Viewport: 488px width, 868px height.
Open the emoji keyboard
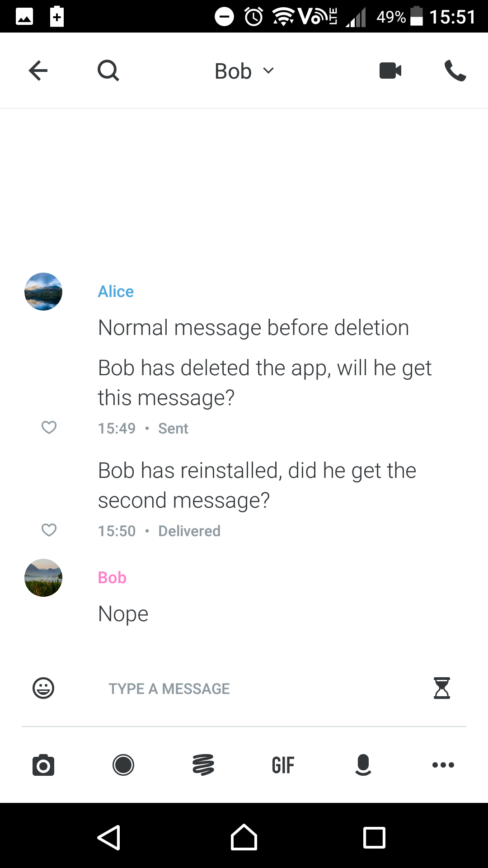click(43, 688)
